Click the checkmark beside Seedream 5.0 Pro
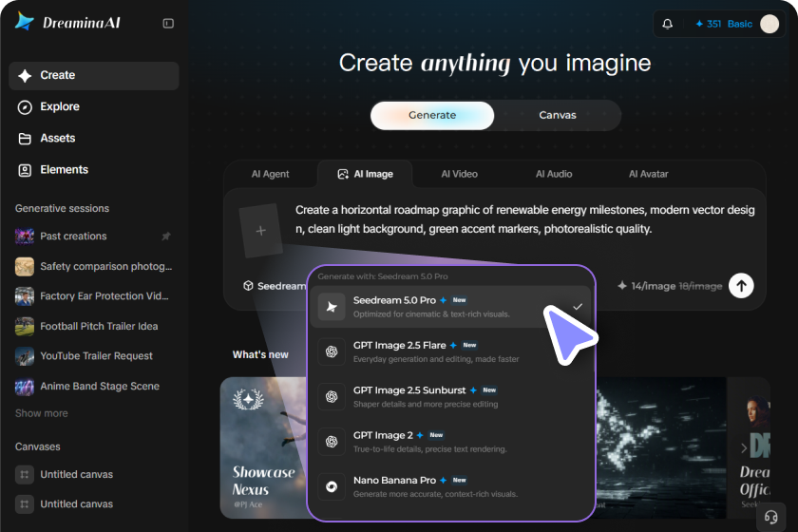Viewport: 798px width, 532px height. 578,307
